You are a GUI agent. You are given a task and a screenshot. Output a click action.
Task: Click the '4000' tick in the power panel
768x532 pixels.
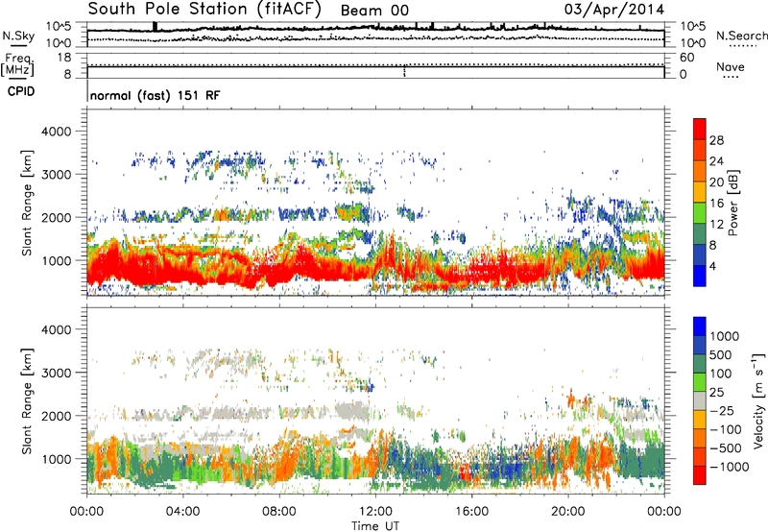point(56,132)
